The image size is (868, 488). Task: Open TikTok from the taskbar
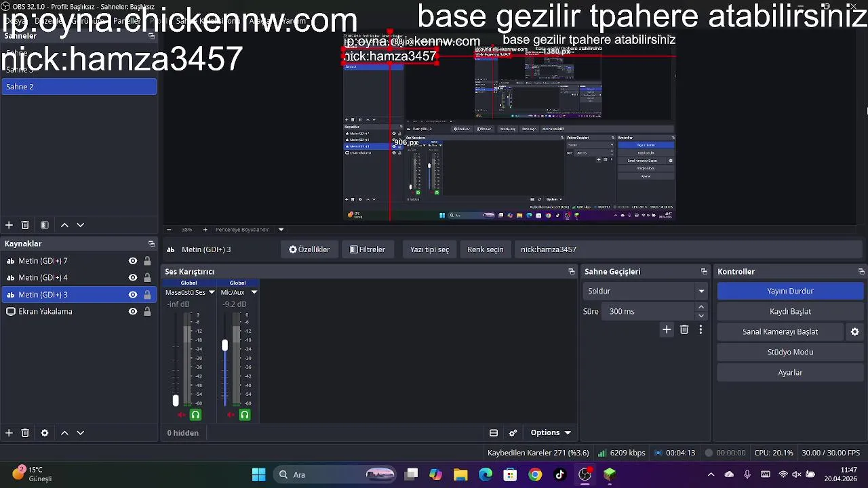coord(560,474)
